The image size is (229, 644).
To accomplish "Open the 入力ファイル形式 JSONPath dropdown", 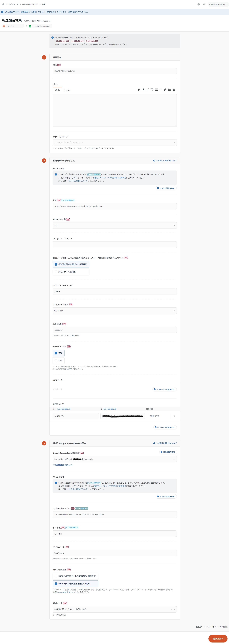I will (x=115, y=311).
